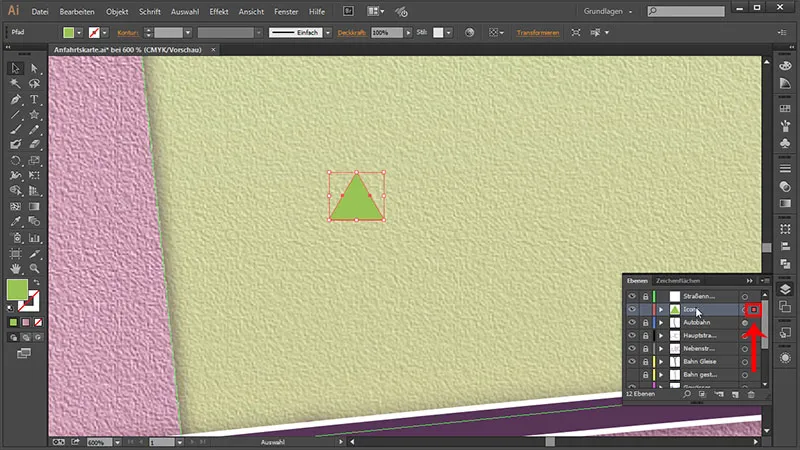Select the Eyedropper tool
Viewport: 800px width, 450px height.
coord(15,221)
